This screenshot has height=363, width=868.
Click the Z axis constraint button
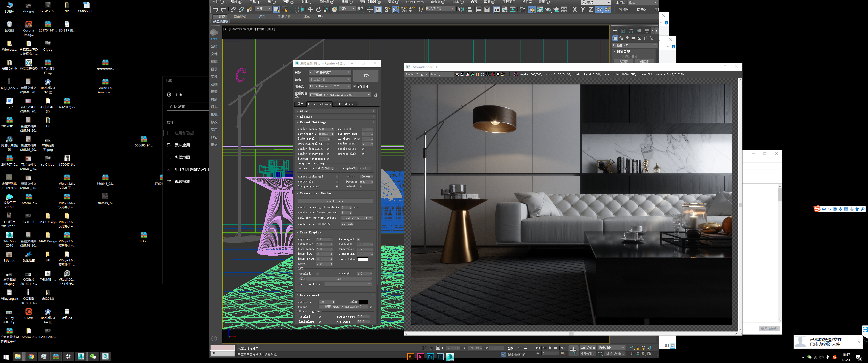point(591,9)
